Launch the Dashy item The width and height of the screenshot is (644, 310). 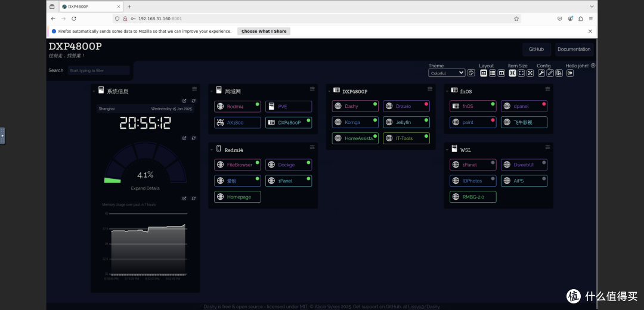coord(355,106)
